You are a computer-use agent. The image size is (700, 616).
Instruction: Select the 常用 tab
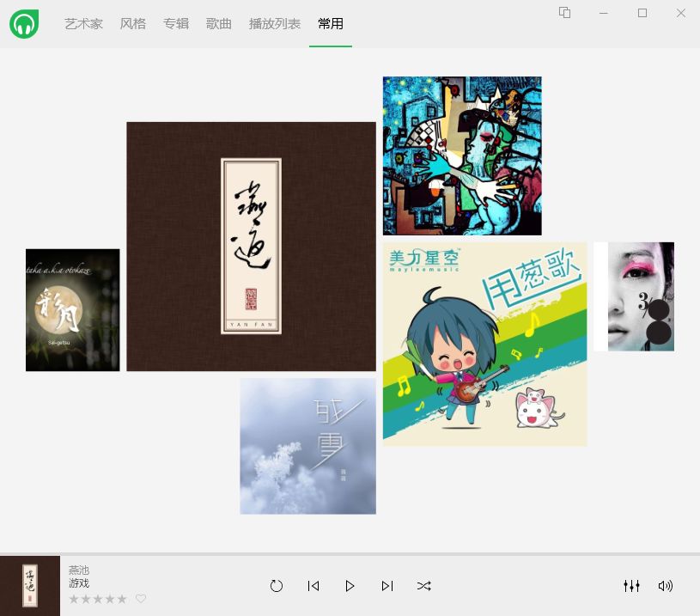(x=331, y=24)
